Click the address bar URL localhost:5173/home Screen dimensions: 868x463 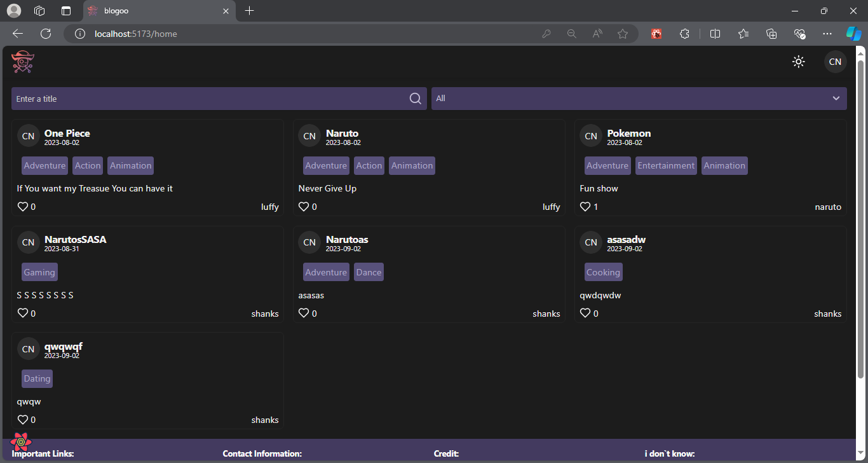pos(135,34)
